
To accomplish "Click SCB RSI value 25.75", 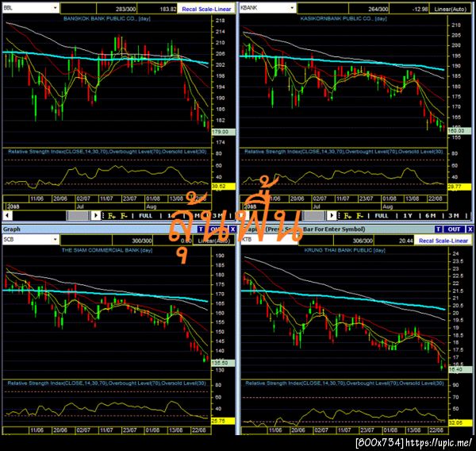I will [223, 421].
